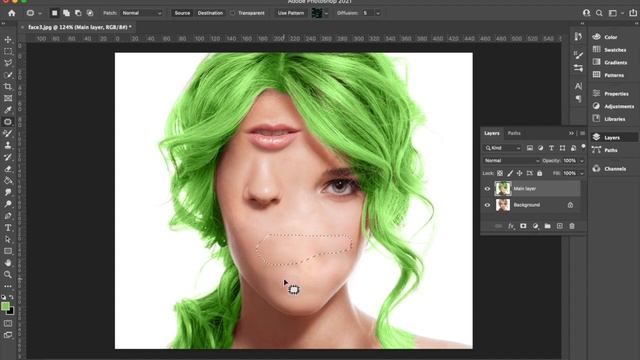Click the Source button

pyautogui.click(x=182, y=13)
